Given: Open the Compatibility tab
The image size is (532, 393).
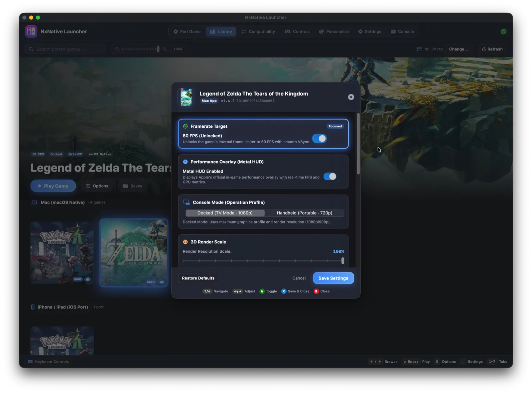Looking at the screenshot, I should pos(258,32).
